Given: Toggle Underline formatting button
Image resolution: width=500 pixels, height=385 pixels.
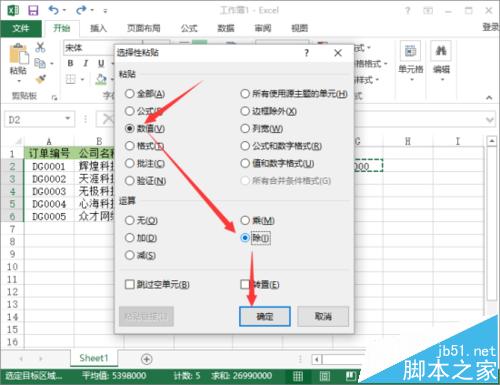Looking at the screenshot, I should [x=101, y=63].
